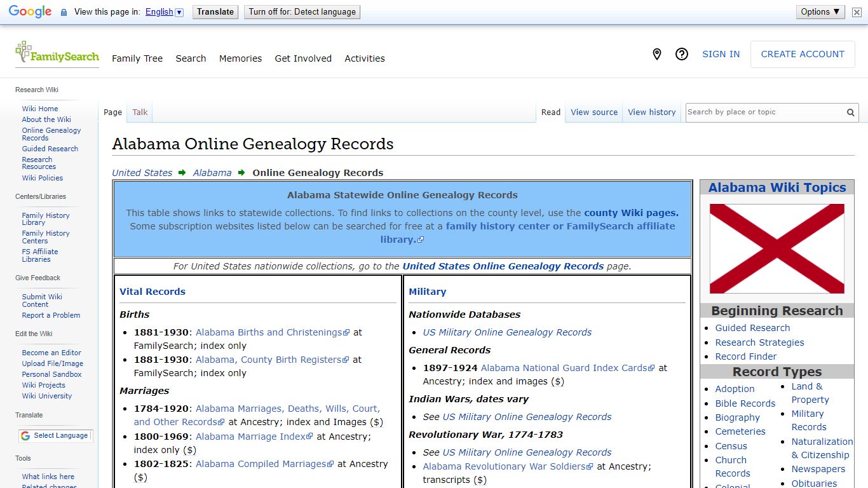868x488 pixels.
Task: Open the Select Language widget
Action: point(55,436)
